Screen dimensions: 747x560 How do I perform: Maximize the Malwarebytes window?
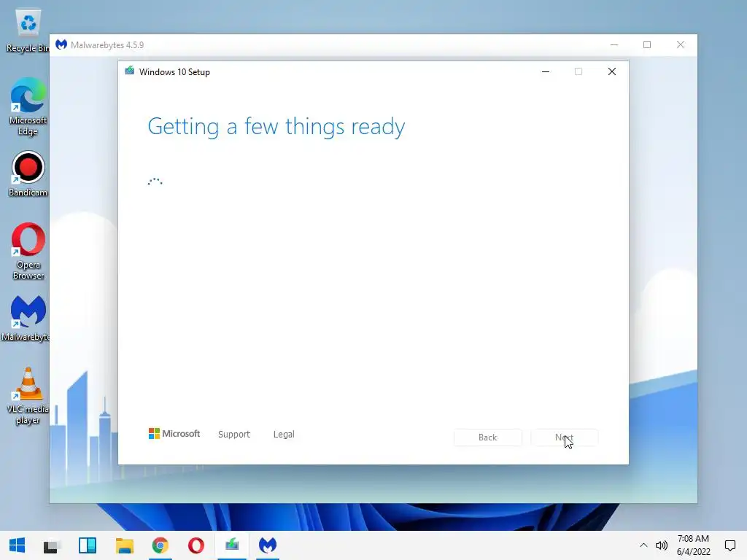647,44
